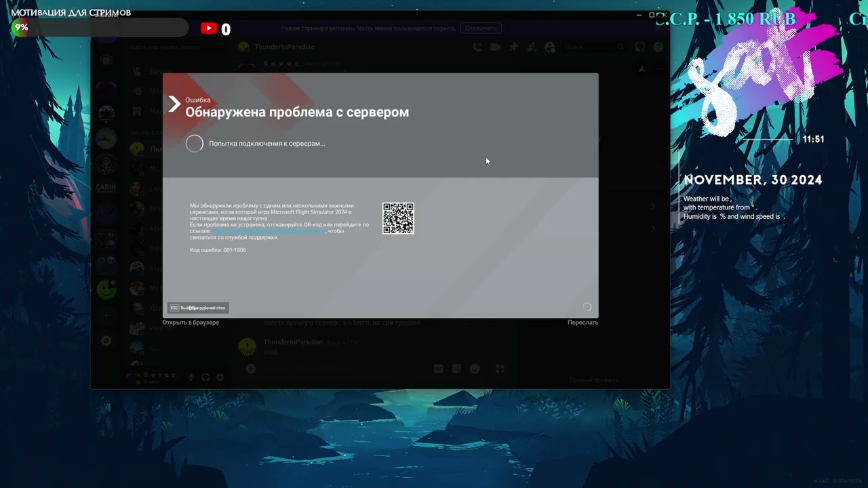Add friends to the DM icon
This screenshot has width=868, height=488.
coord(532,47)
